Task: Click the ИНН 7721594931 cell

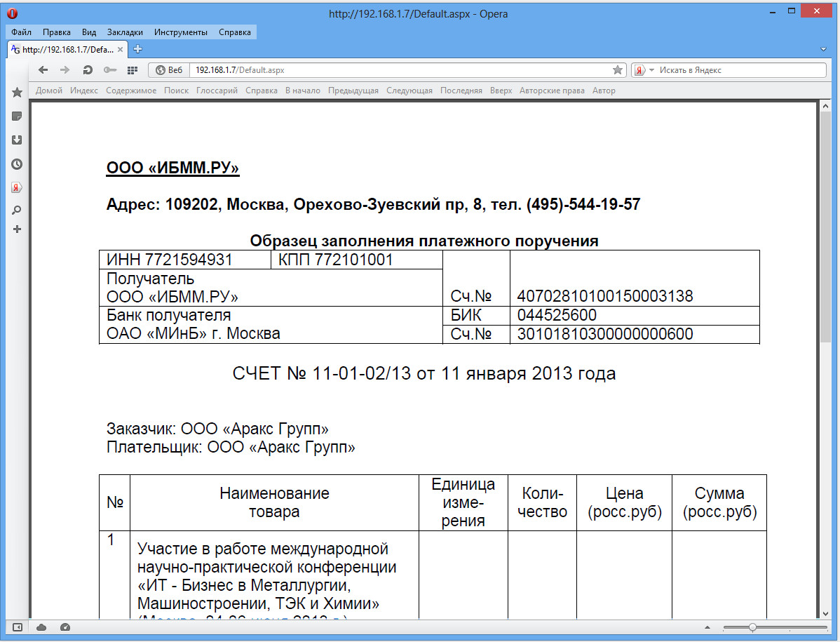Action: coord(185,260)
